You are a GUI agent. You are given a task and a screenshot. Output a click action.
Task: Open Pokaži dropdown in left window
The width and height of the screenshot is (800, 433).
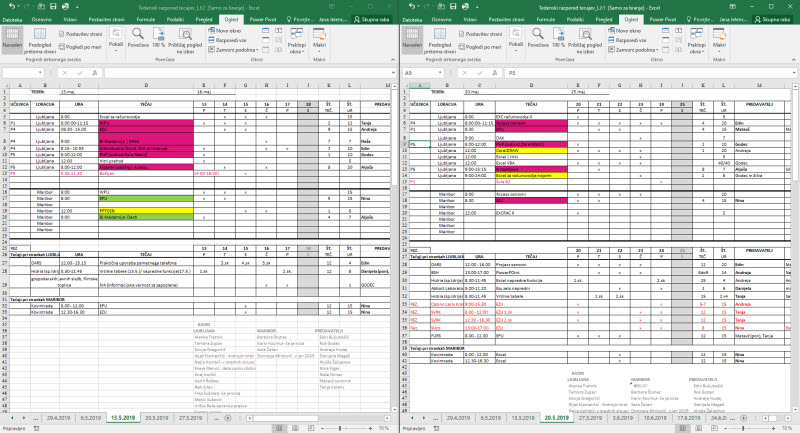(x=116, y=40)
